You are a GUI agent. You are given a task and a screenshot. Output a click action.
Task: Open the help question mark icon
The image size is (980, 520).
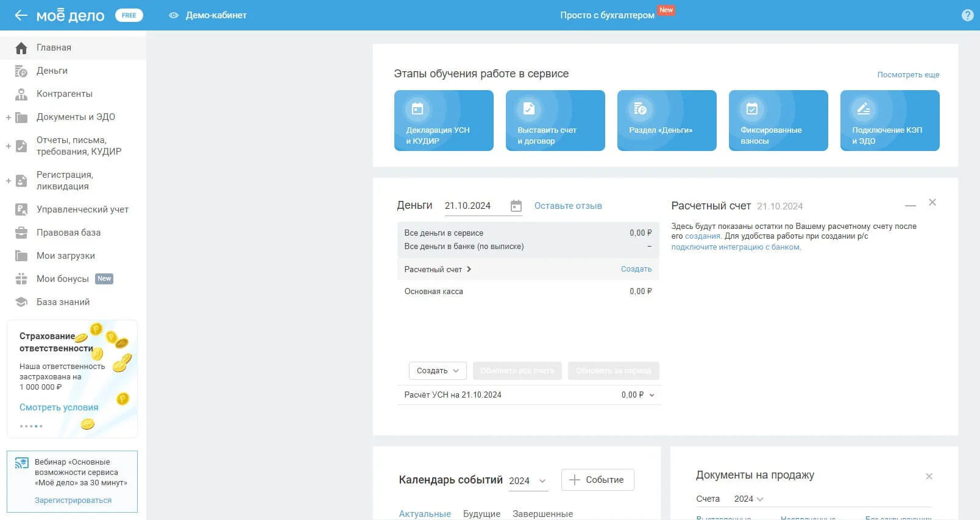(967, 15)
